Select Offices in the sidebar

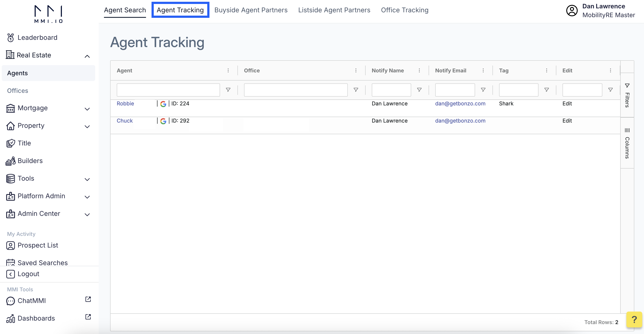coord(17,91)
